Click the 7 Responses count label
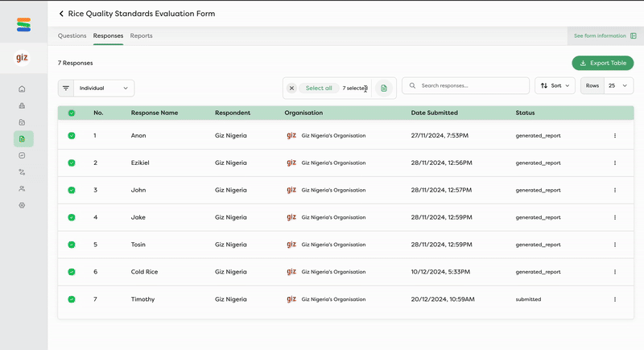Viewport: 644px width, 350px height. [75, 63]
